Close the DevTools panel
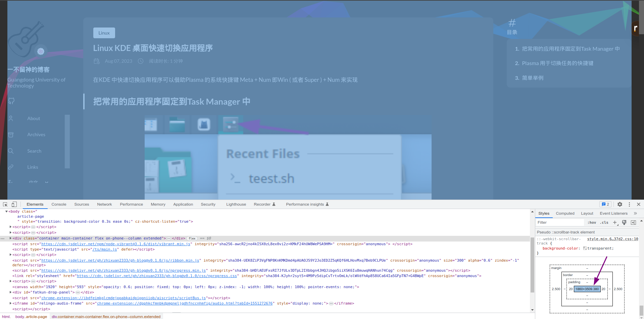The height and width of the screenshot is (319, 644). [639, 204]
